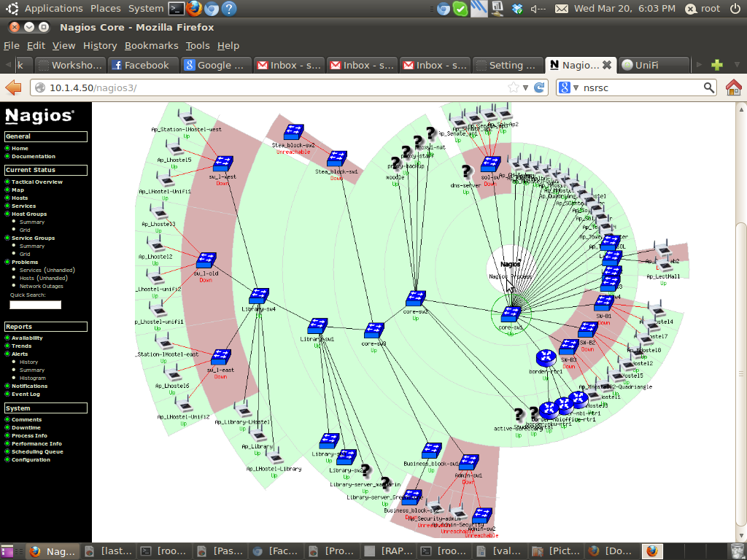Open the Bookmarks menu
The image size is (747, 560).
coord(151,45)
